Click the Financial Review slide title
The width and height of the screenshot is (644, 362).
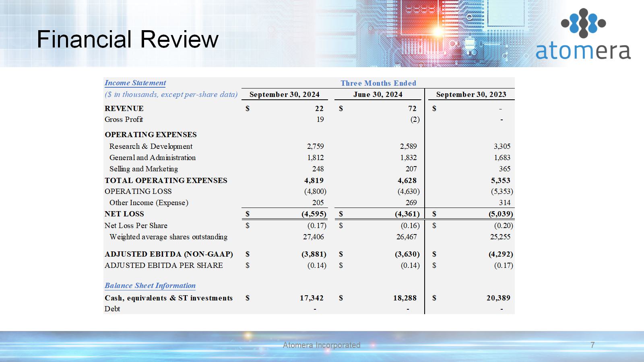coord(128,39)
